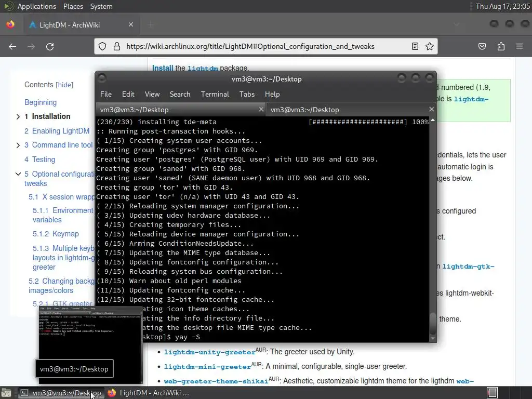532x399 pixels.
Task: Open the Places menu in top panel
Action: point(73,6)
